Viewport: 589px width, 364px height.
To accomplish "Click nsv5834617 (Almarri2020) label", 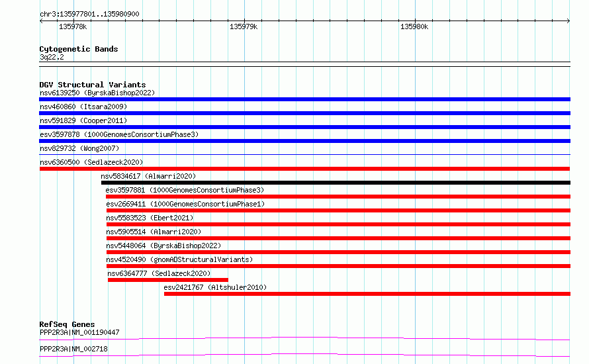I will [x=148, y=176].
